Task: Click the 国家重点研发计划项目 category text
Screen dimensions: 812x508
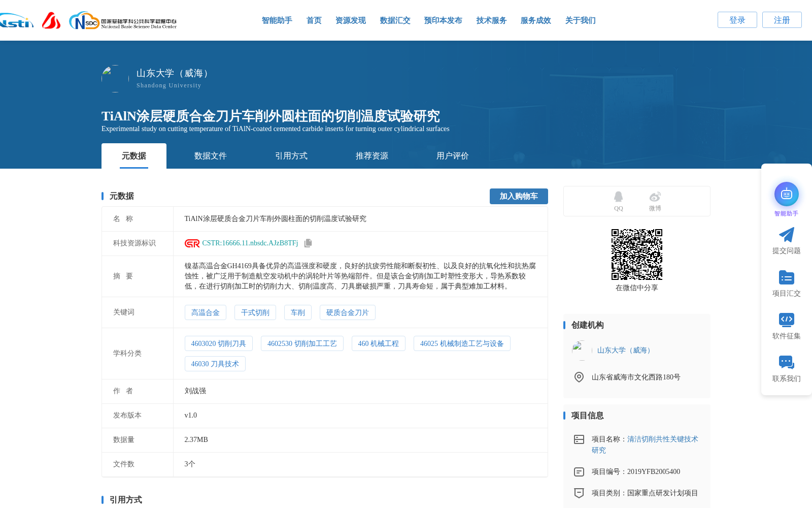Action: (x=662, y=493)
